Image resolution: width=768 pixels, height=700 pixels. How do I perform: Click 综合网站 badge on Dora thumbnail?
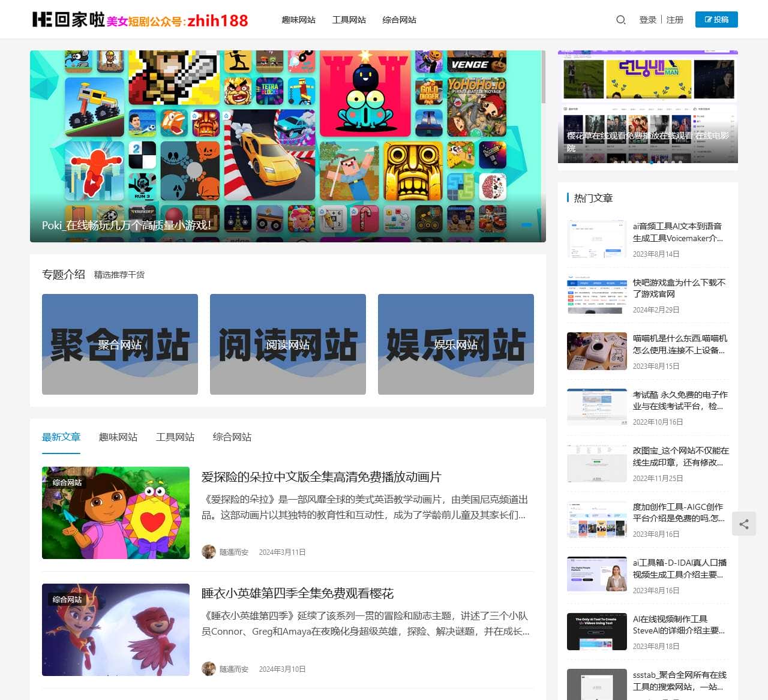[x=67, y=483]
